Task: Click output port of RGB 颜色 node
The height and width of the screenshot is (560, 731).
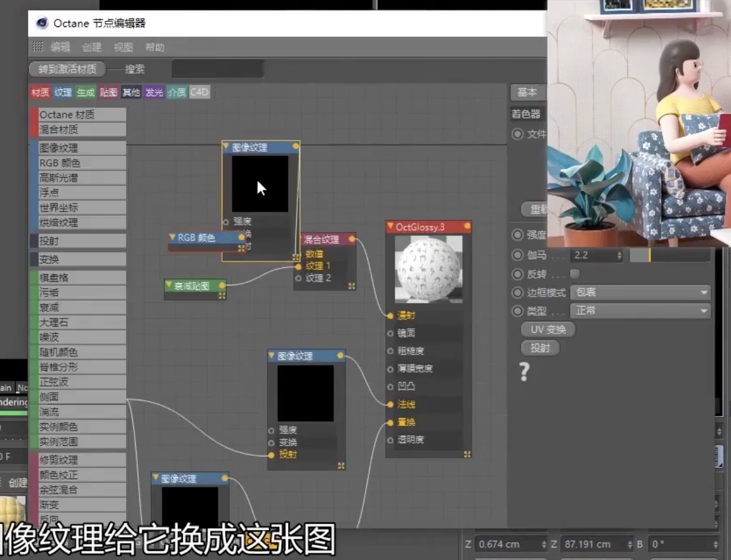Action: (x=240, y=237)
